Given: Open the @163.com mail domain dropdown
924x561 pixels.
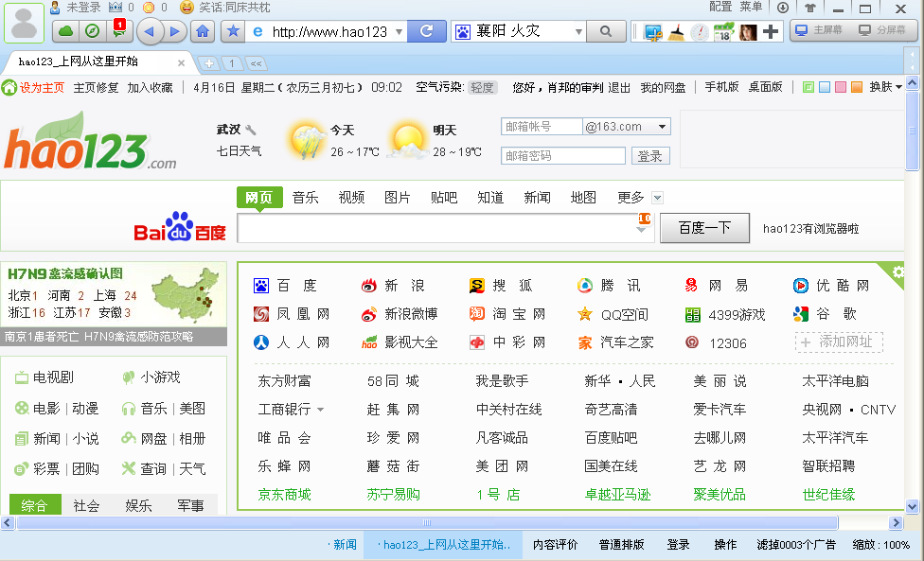Looking at the screenshot, I should click(x=663, y=125).
